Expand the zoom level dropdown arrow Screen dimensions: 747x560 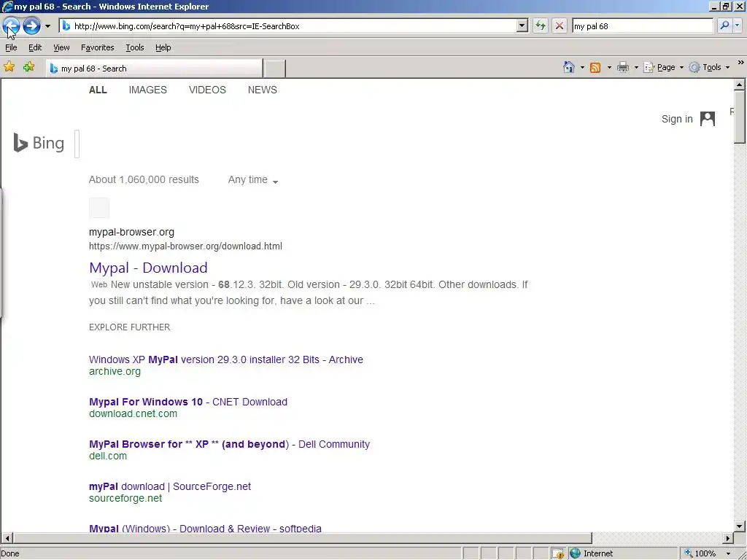click(x=729, y=554)
